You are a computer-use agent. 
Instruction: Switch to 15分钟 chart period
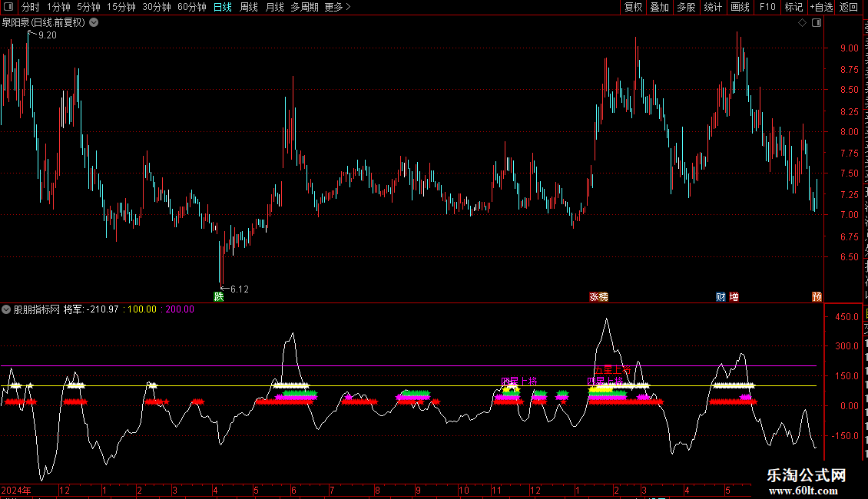(121, 7)
